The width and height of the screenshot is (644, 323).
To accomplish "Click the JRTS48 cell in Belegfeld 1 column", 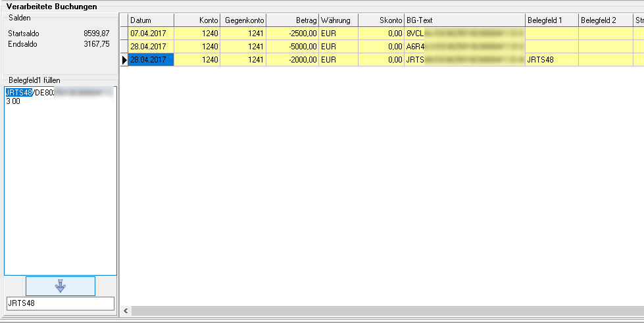I will point(551,60).
